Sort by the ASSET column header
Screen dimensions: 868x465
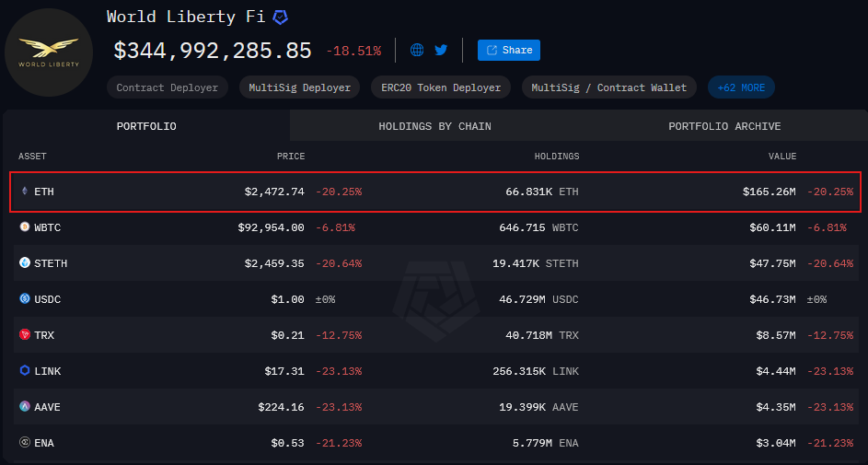pos(32,157)
